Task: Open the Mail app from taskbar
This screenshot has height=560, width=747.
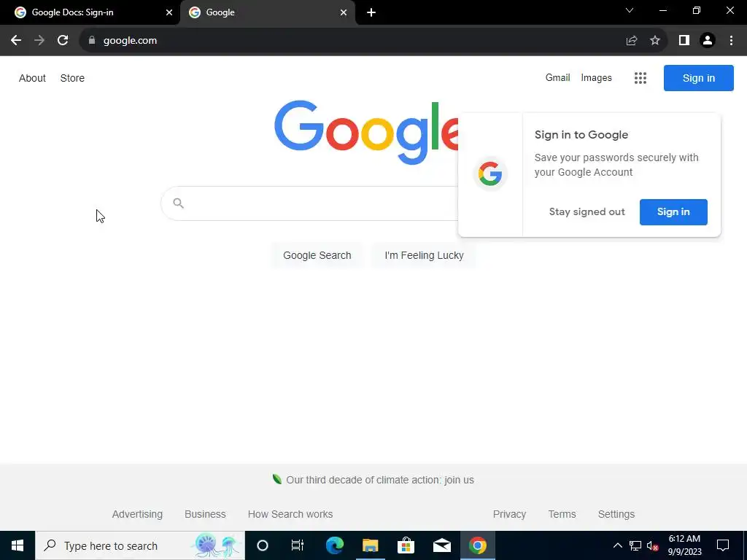Action: 441,545
